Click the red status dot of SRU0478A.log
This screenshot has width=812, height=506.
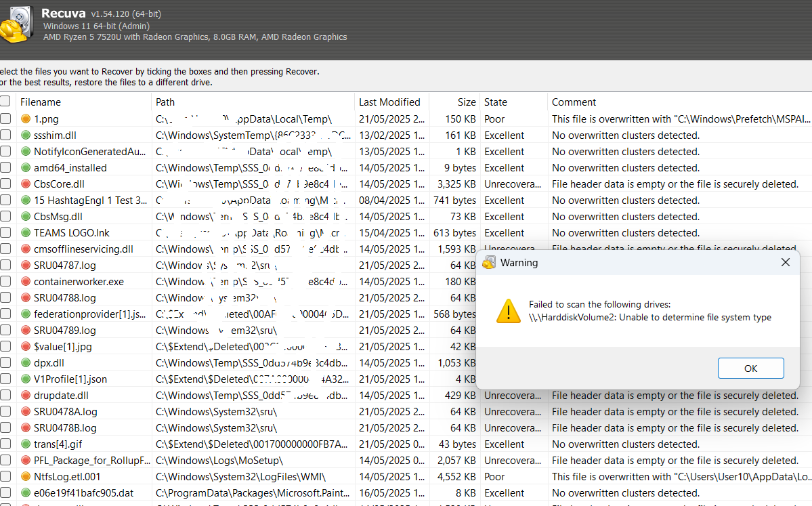[25, 411]
